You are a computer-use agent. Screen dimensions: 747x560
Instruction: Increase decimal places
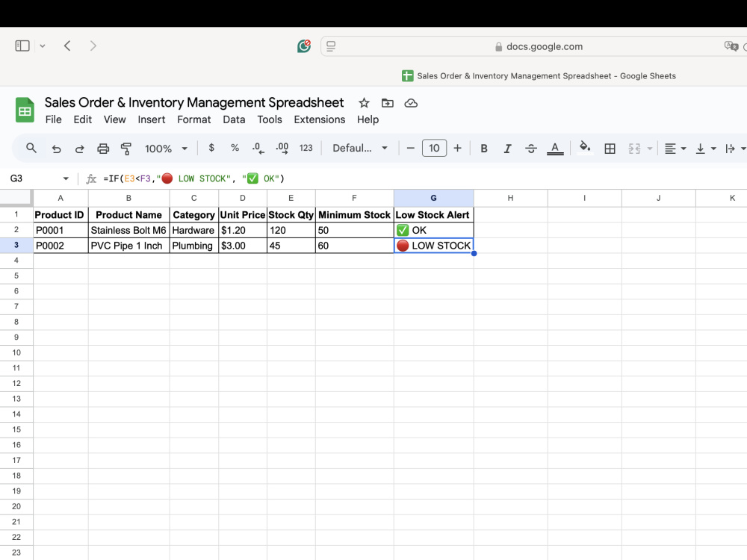pyautogui.click(x=282, y=148)
